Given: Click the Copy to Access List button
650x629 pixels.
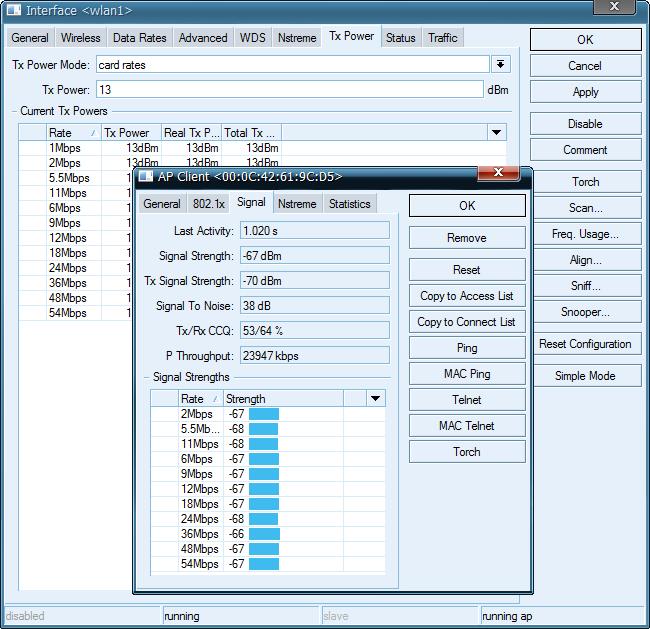Looking at the screenshot, I should click(466, 296).
